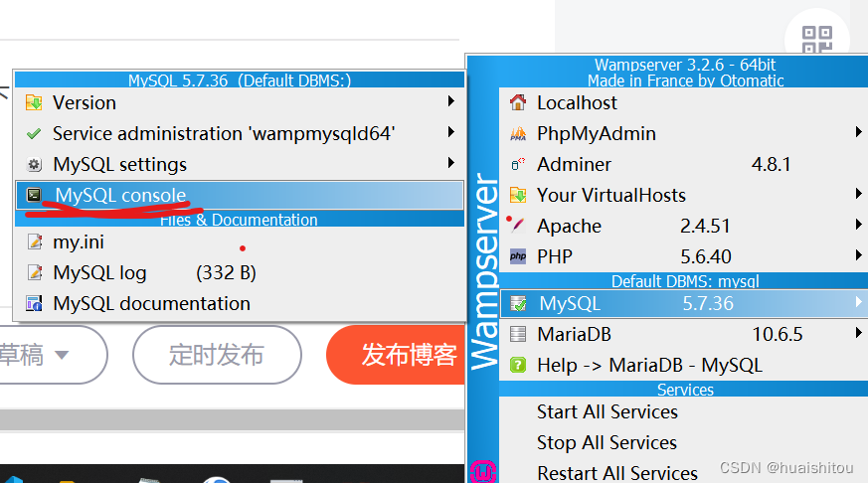Click the PHP logo icon
This screenshot has height=483, width=868.
pyautogui.click(x=518, y=256)
